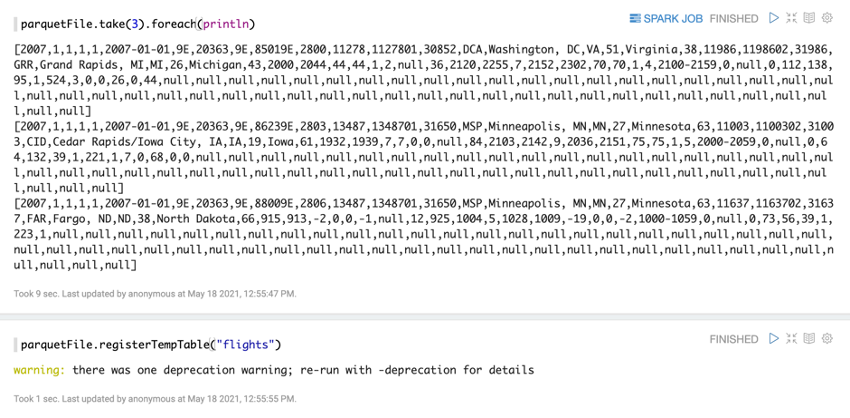Click the Grand Rapids output record
The height and width of the screenshot is (418, 850).
coord(423,80)
